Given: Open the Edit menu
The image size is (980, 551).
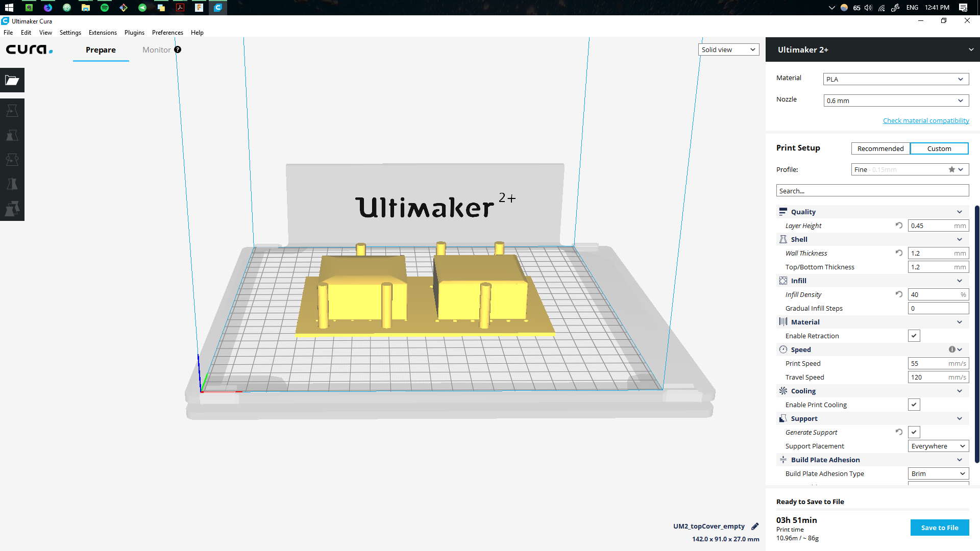Looking at the screenshot, I should (26, 32).
